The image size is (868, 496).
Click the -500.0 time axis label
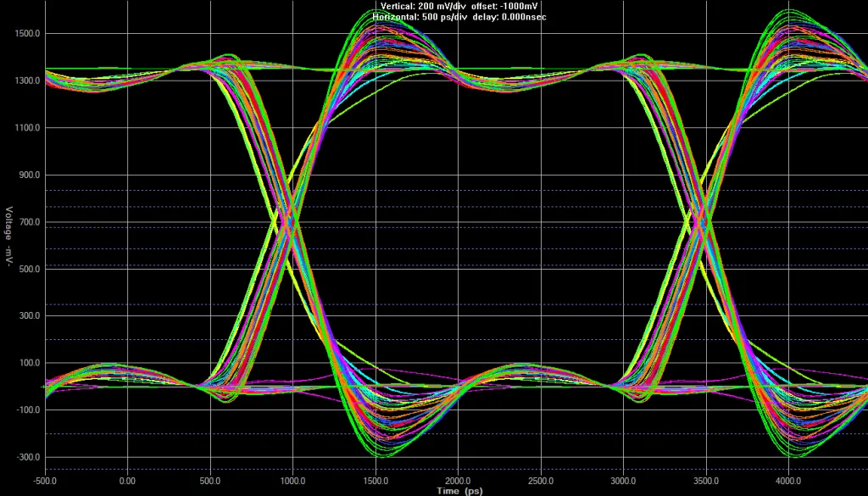[45, 481]
